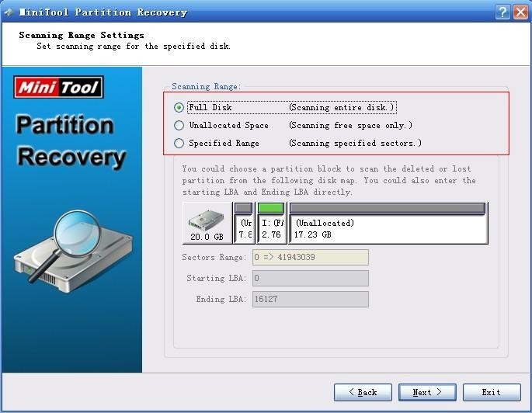
Task: Click the '(Scanning free space only.)' description
Action: [350, 126]
